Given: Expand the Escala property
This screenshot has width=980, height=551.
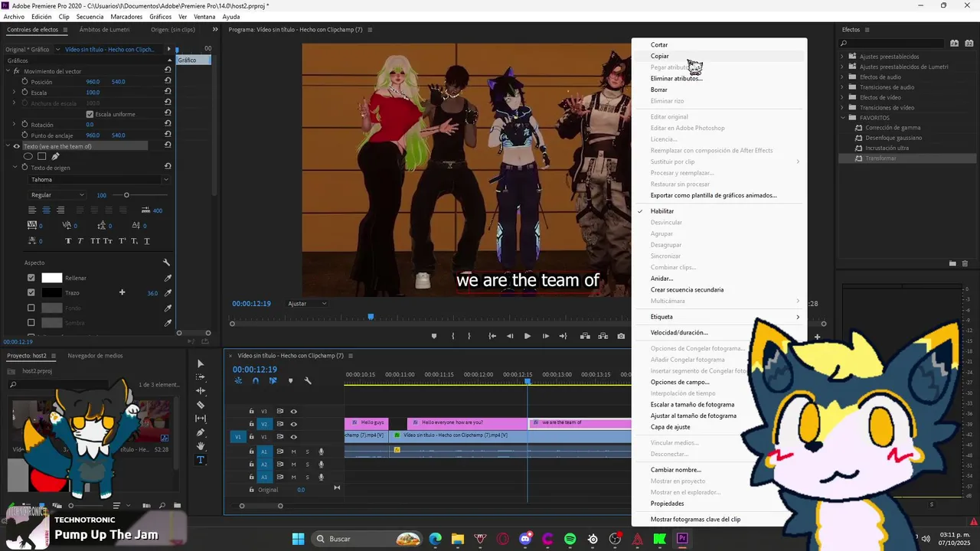Looking at the screenshot, I should coord(14,92).
